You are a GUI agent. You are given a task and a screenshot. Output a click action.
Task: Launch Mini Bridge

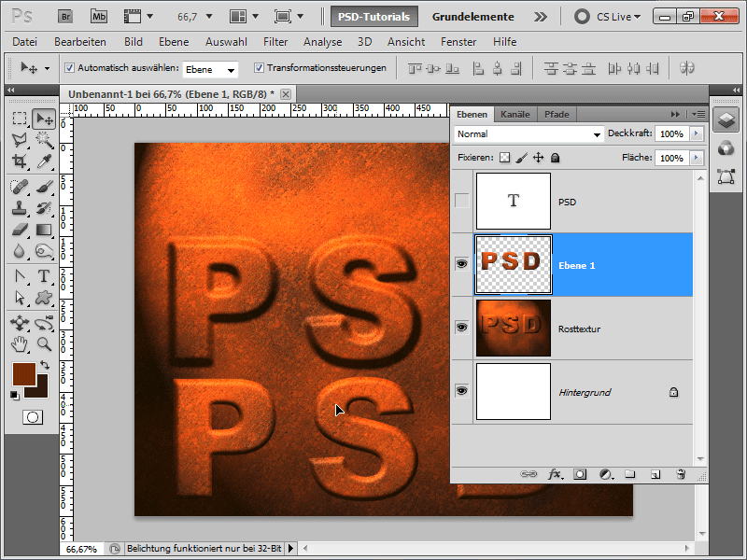99,17
